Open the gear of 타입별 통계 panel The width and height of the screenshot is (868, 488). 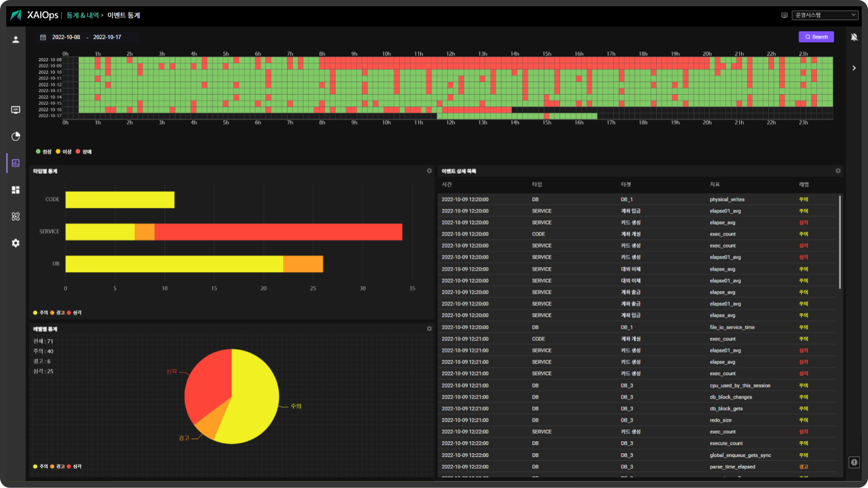[429, 171]
